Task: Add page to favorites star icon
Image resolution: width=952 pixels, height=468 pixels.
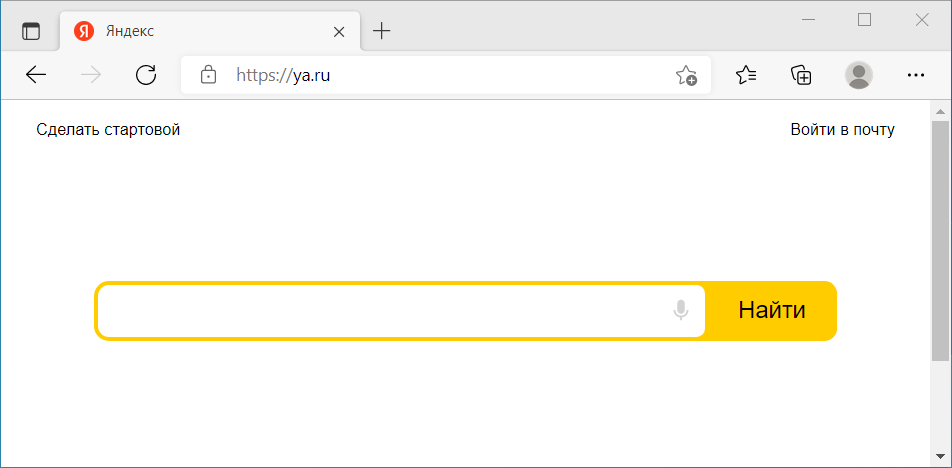Action: (686, 75)
